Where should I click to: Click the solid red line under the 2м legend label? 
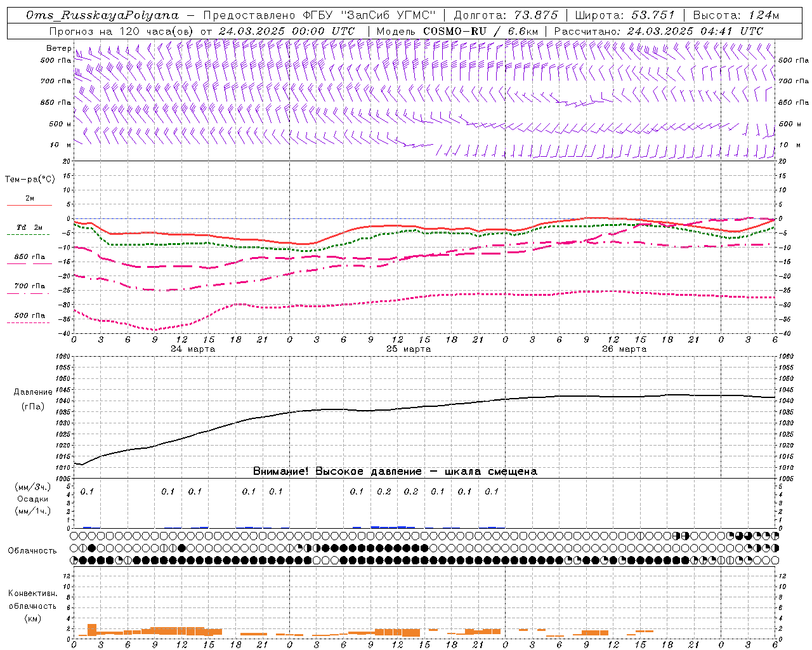[29, 205]
